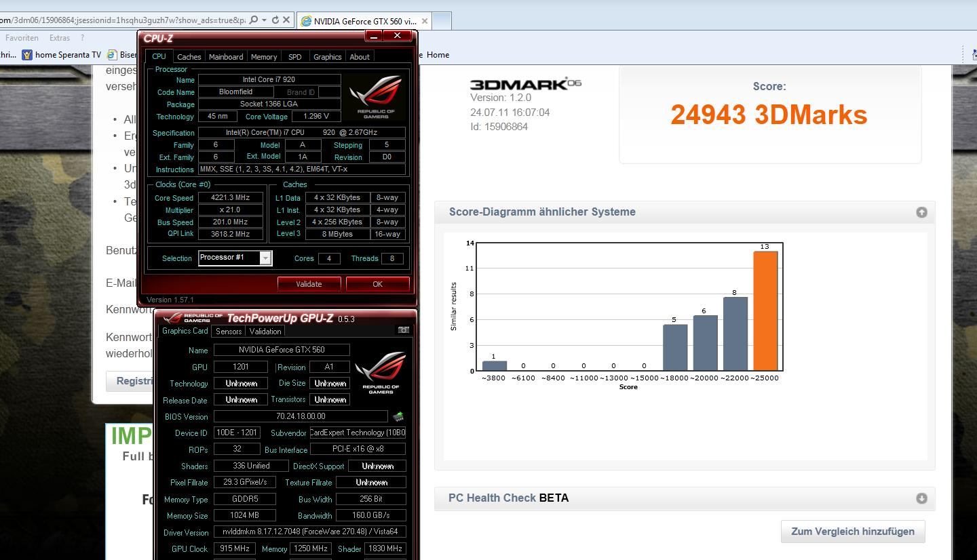Image resolution: width=977 pixels, height=560 pixels.
Task: Click the Bus Interface PCI-E x16 @ x8 field
Action: [358, 449]
